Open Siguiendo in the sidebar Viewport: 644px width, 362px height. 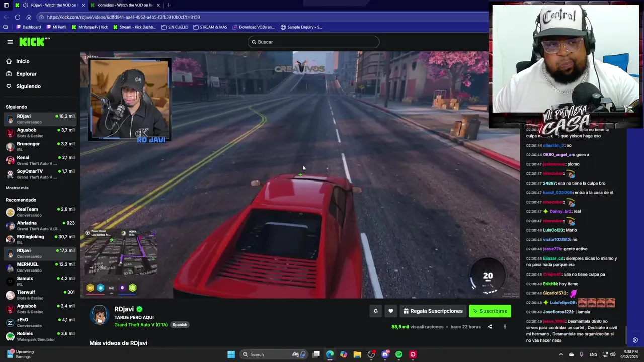pyautogui.click(x=28, y=86)
